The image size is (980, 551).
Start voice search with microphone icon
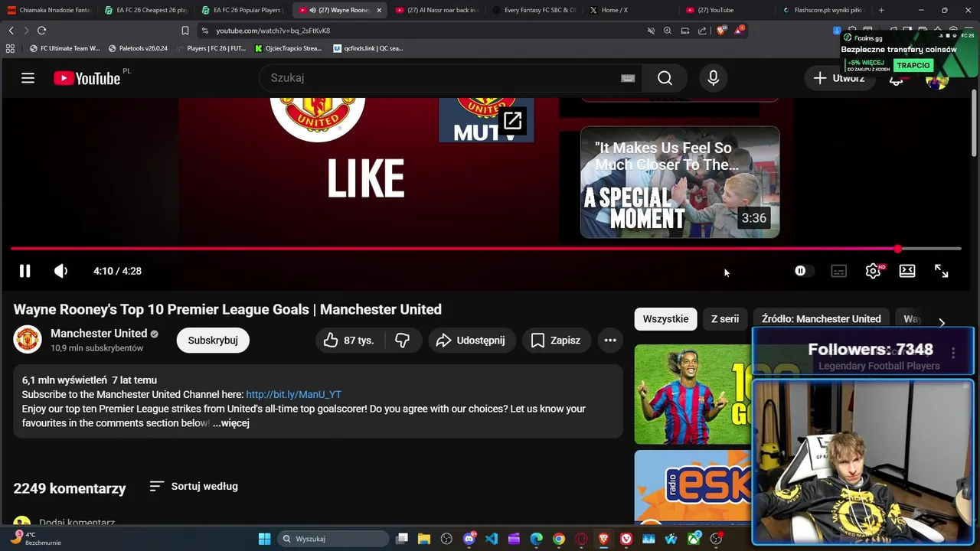pyautogui.click(x=714, y=78)
